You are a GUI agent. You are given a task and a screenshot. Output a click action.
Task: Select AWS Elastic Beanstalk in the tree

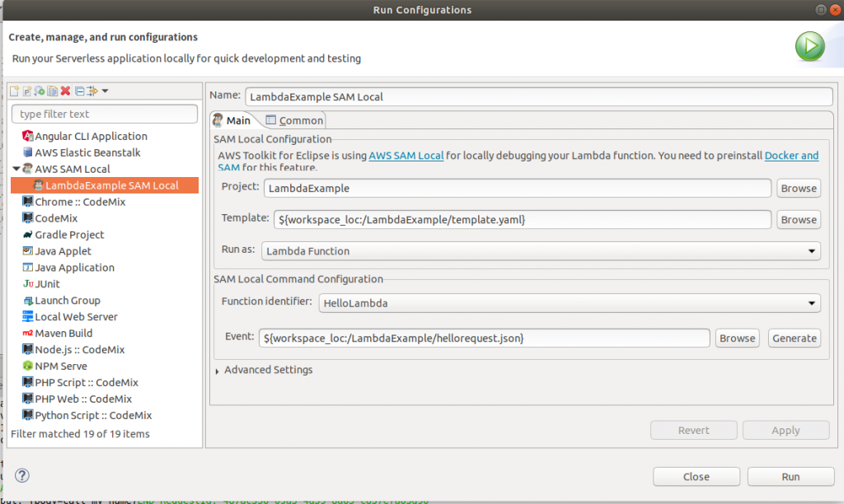[82, 152]
